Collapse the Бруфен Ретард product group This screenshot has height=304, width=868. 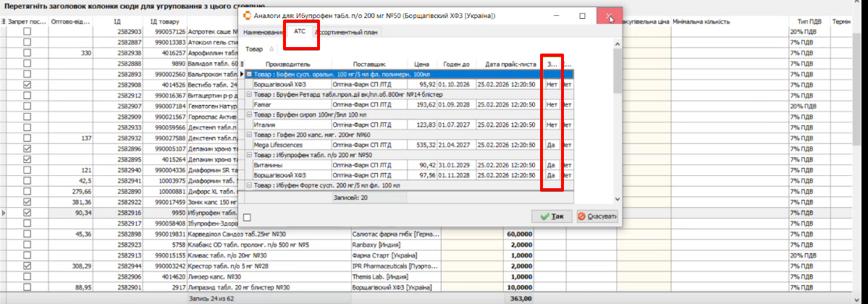pos(249,94)
